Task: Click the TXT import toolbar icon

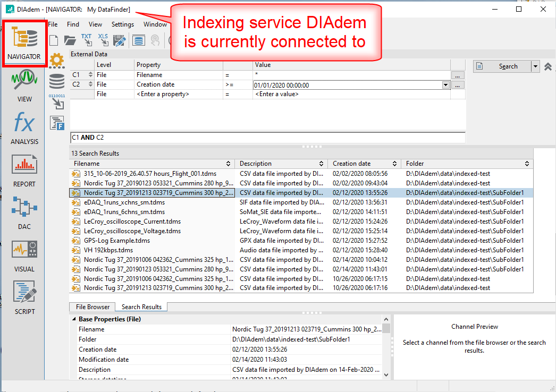Action: pos(86,40)
